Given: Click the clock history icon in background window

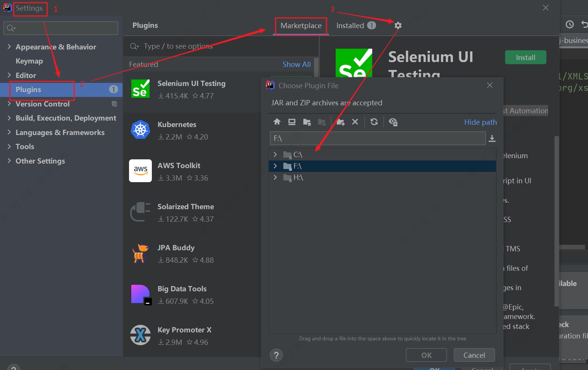Looking at the screenshot, I should tap(570, 24).
